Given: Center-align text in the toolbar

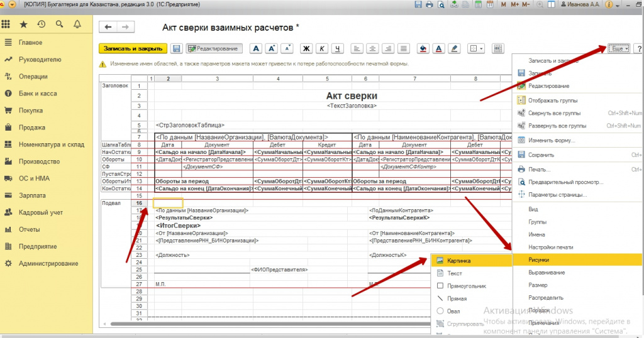Looking at the screenshot, I should point(372,48).
